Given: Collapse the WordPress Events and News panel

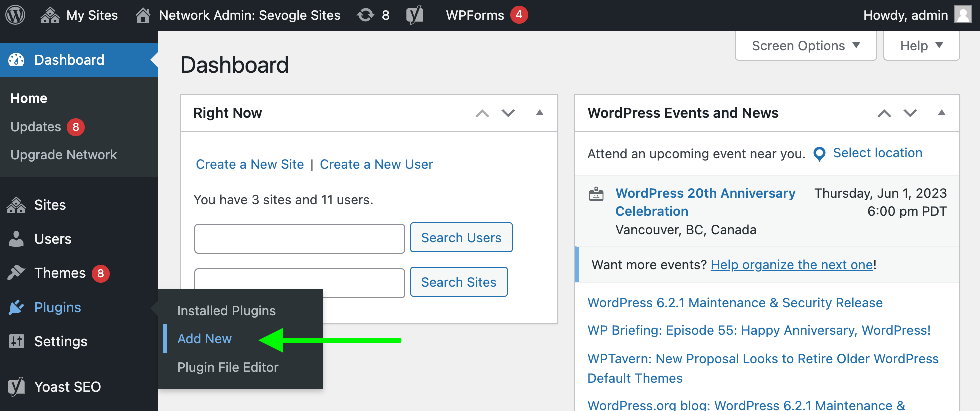Looking at the screenshot, I should (x=941, y=113).
